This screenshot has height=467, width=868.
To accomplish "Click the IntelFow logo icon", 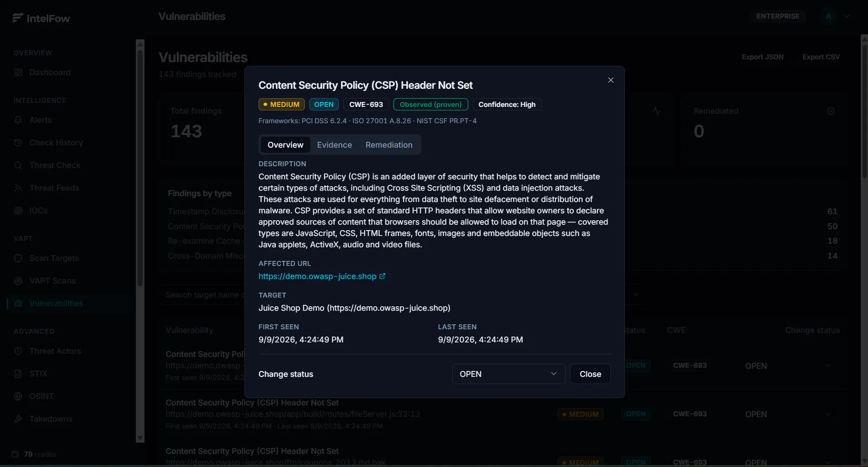I will [x=18, y=18].
